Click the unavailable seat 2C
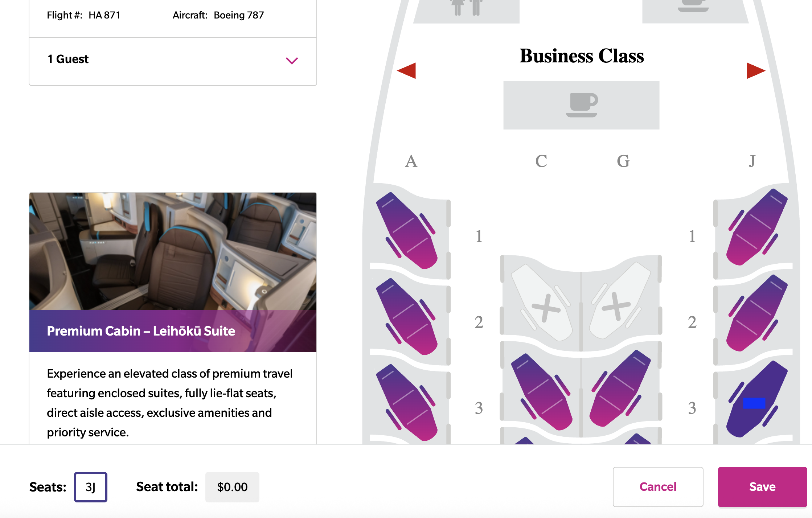812x518 pixels. click(542, 303)
